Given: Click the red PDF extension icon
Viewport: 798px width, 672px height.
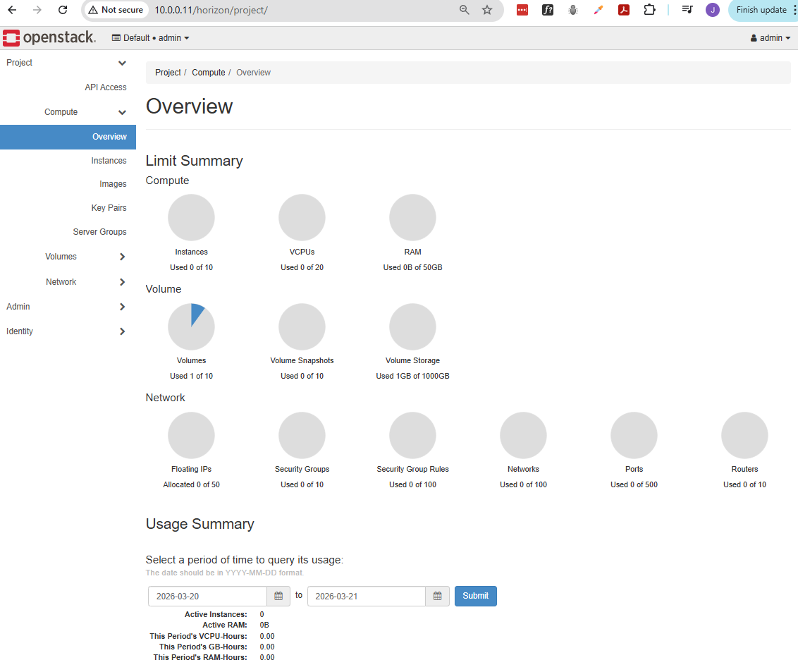Looking at the screenshot, I should (x=624, y=10).
